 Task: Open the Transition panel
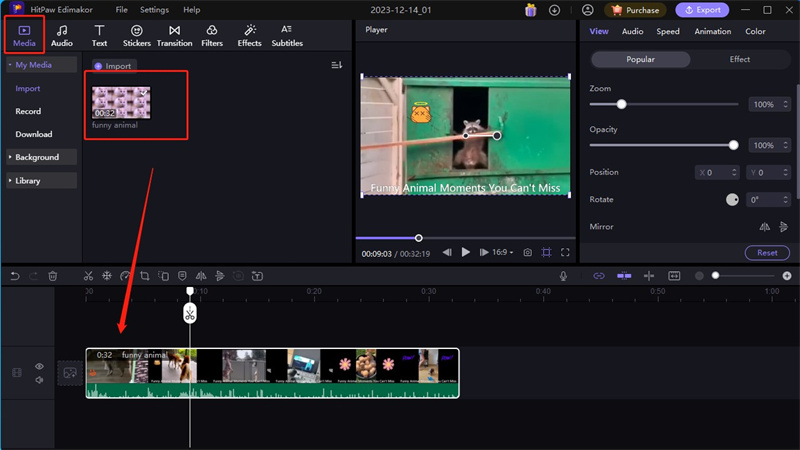pyautogui.click(x=175, y=36)
